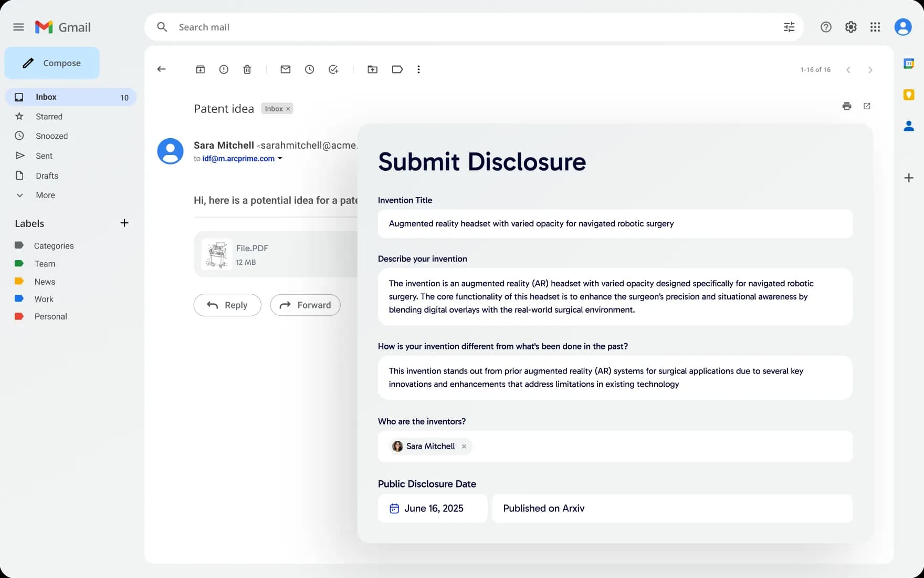
Task: Open the June 16, 2025 date picker
Action: [433, 508]
